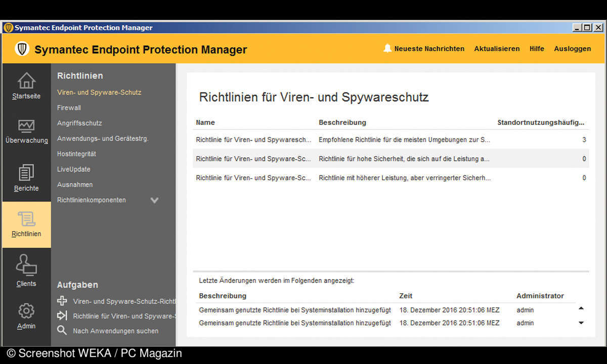The height and width of the screenshot is (364, 607).
Task: Click the up arrow in changes list
Action: pyautogui.click(x=581, y=308)
